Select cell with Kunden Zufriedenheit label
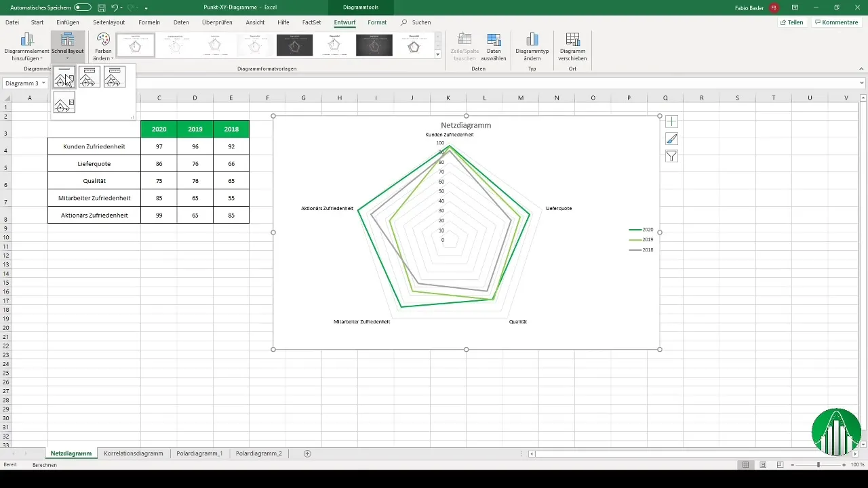 (94, 146)
